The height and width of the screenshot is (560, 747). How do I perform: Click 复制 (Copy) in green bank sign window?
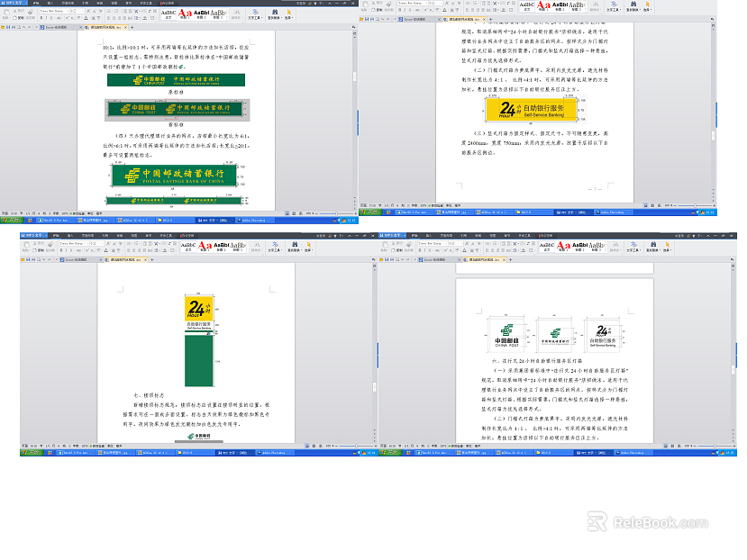19,18
